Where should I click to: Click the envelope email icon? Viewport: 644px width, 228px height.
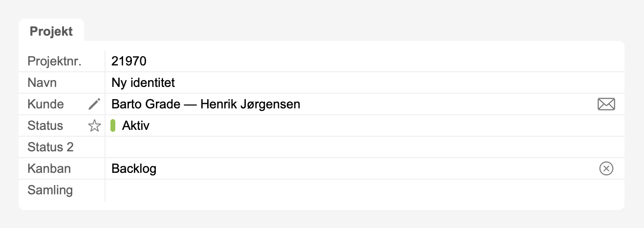606,104
